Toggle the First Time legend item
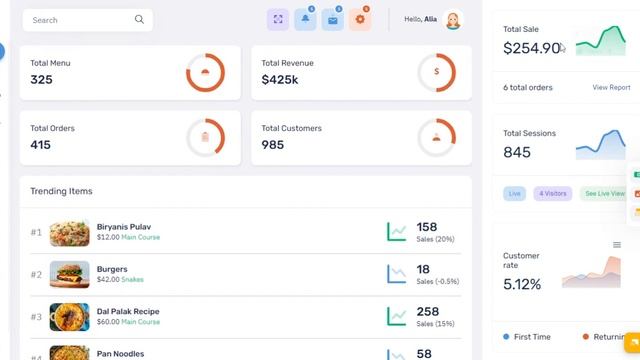The width and height of the screenshot is (640, 360). click(527, 337)
